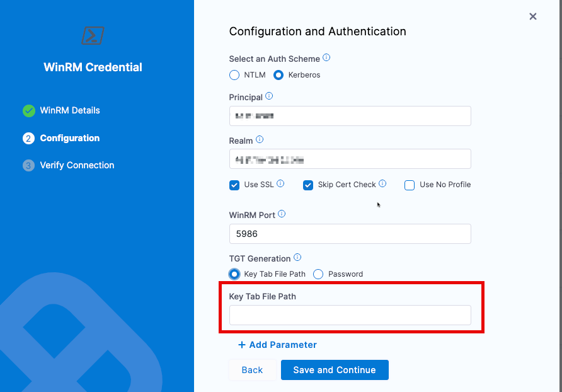Click the info icon next to Realm
Screen dimensions: 562x392
pyautogui.click(x=260, y=140)
